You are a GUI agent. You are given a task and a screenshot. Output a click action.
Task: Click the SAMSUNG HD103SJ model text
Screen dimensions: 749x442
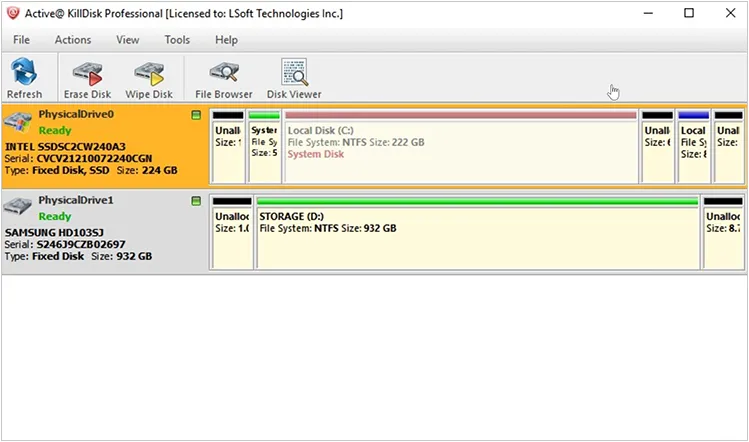click(54, 232)
